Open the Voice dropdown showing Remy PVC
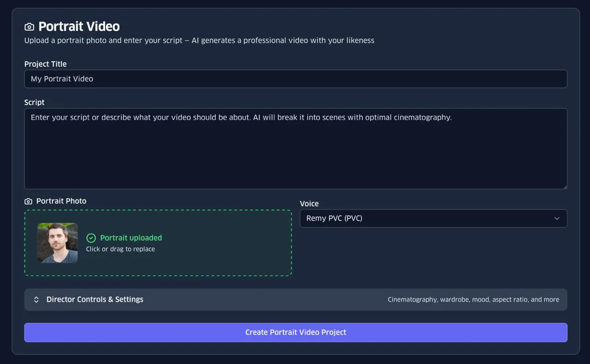This screenshot has width=590, height=364. (x=433, y=218)
